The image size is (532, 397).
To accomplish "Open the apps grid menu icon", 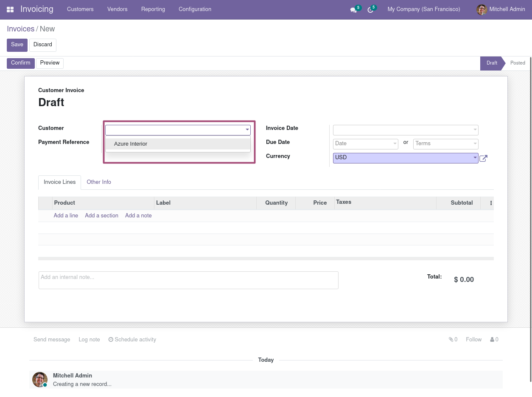I will point(10,9).
